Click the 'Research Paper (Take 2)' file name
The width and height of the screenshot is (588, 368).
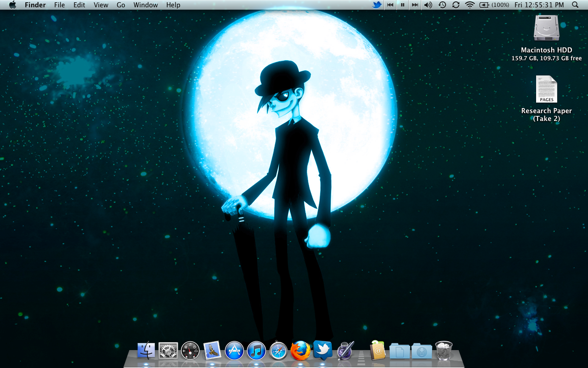pyautogui.click(x=547, y=115)
